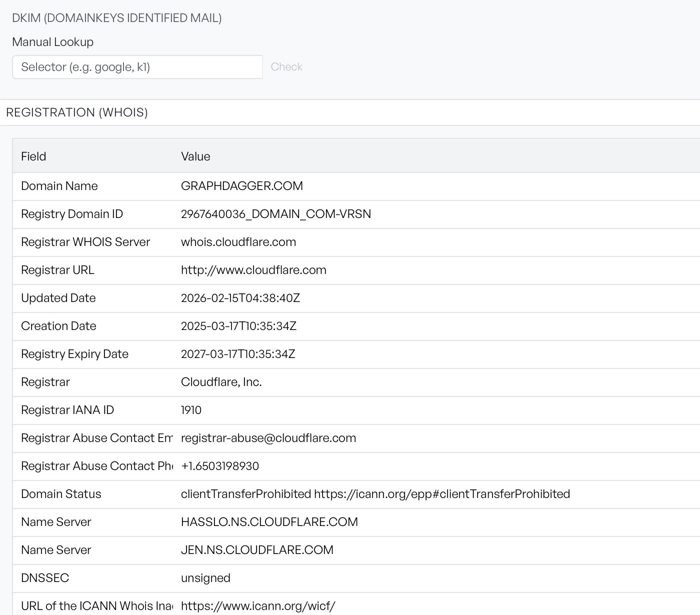Select the Updated Date value 2026-02-15T04:38:40Z
Screen dimensions: 700x615
(x=240, y=298)
